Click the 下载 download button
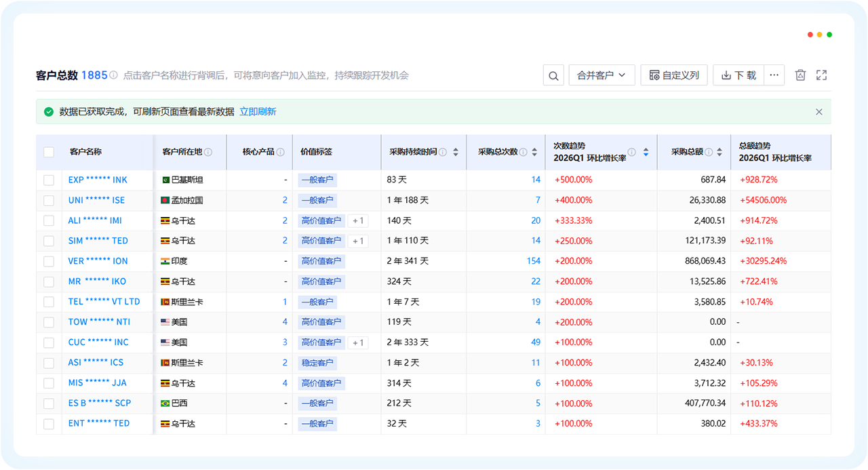The width and height of the screenshot is (868, 470). 738,75
